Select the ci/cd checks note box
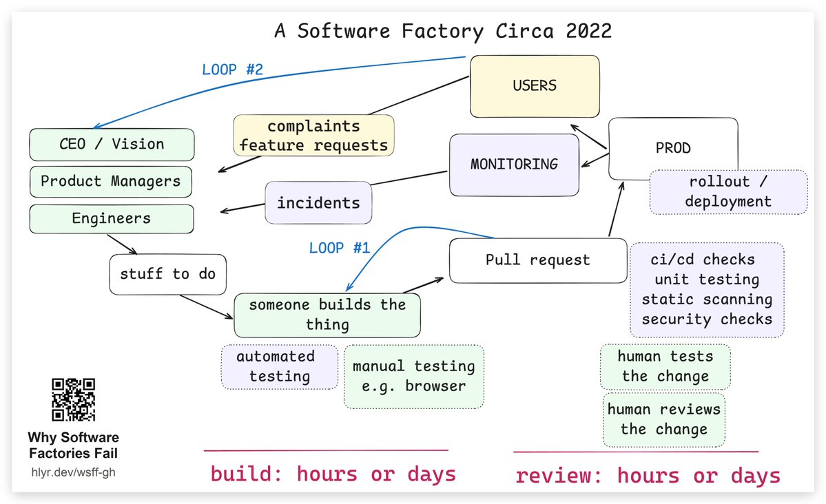826x504 pixels. 707,290
